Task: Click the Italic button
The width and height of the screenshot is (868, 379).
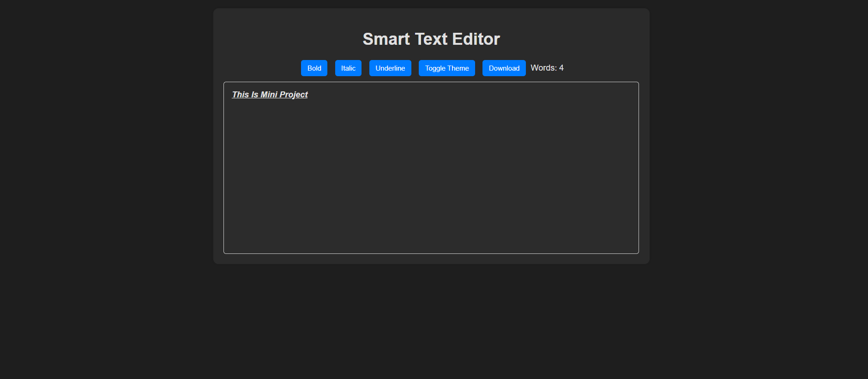Action: coord(348,68)
